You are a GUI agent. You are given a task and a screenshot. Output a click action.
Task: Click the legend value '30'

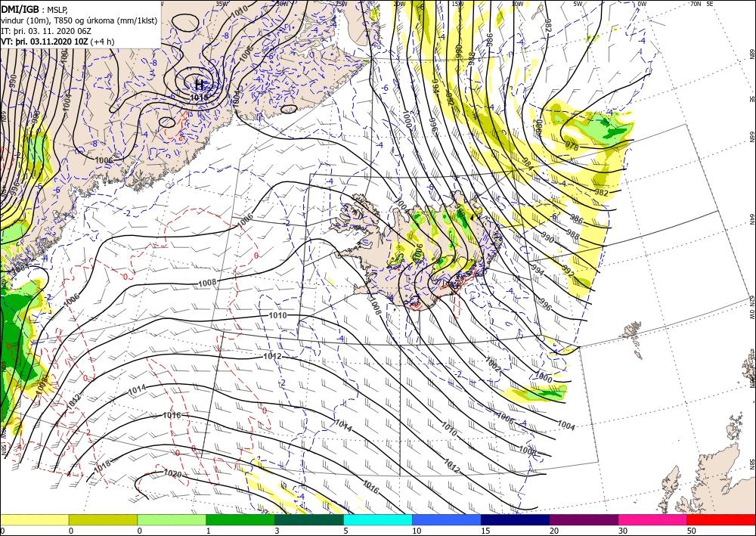click(623, 531)
